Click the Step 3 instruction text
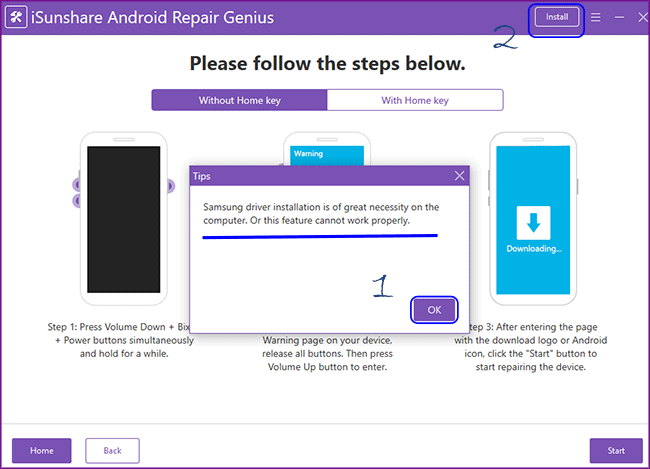This screenshot has width=650, height=469. coord(533,347)
